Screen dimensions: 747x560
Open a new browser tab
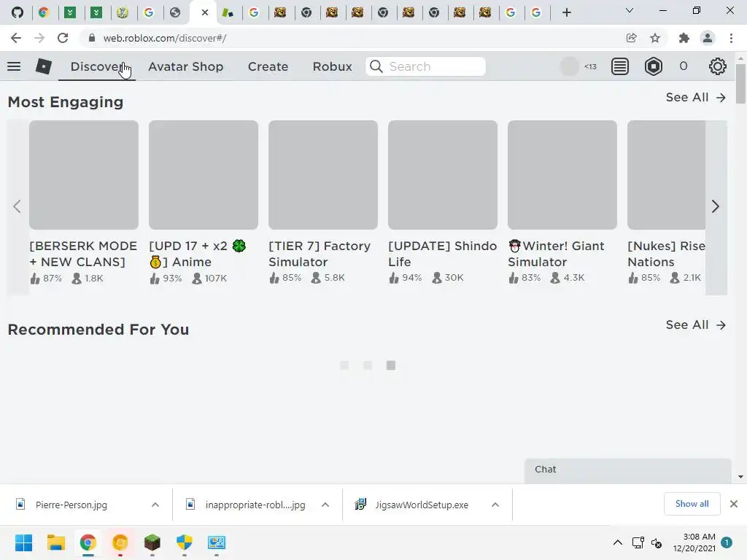(x=566, y=12)
